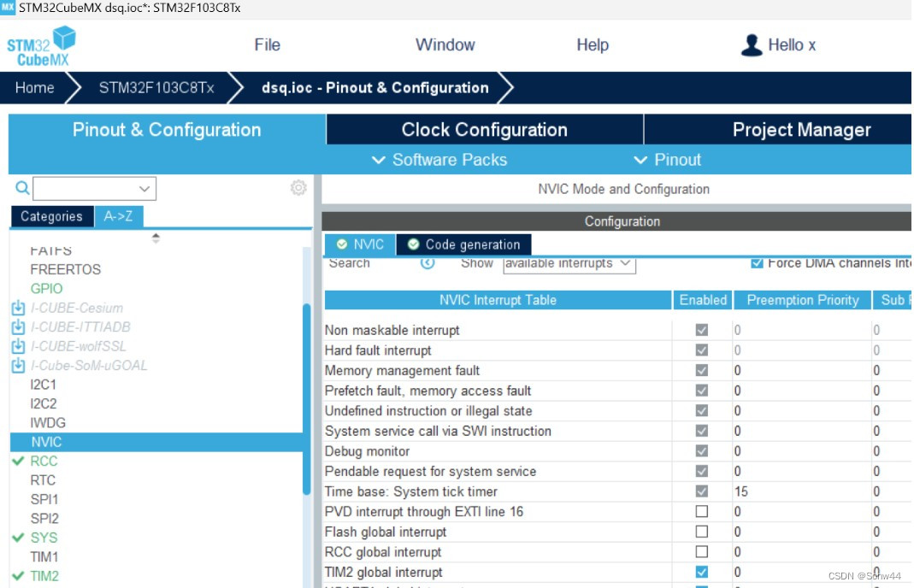Click the TIM2 global interrupt row
The height and width of the screenshot is (588, 914).
[x=618, y=573]
